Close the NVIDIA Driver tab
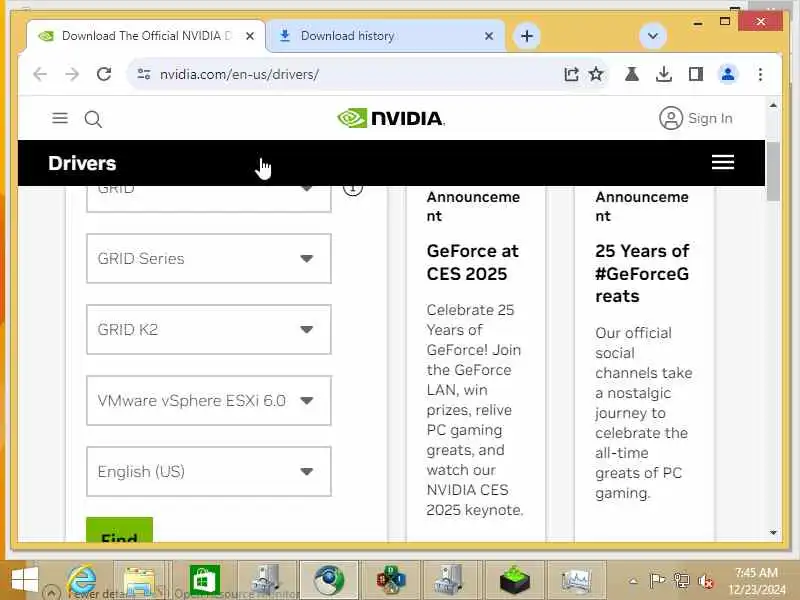 (250, 36)
